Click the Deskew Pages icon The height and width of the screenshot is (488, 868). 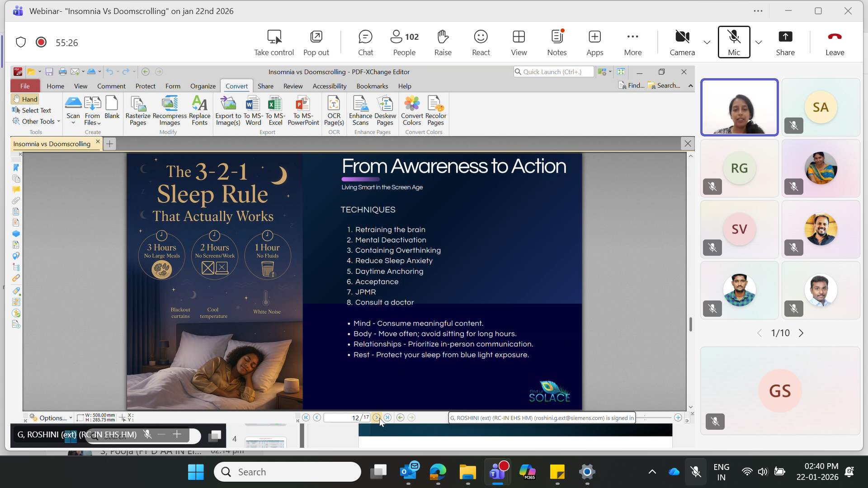[385, 111]
